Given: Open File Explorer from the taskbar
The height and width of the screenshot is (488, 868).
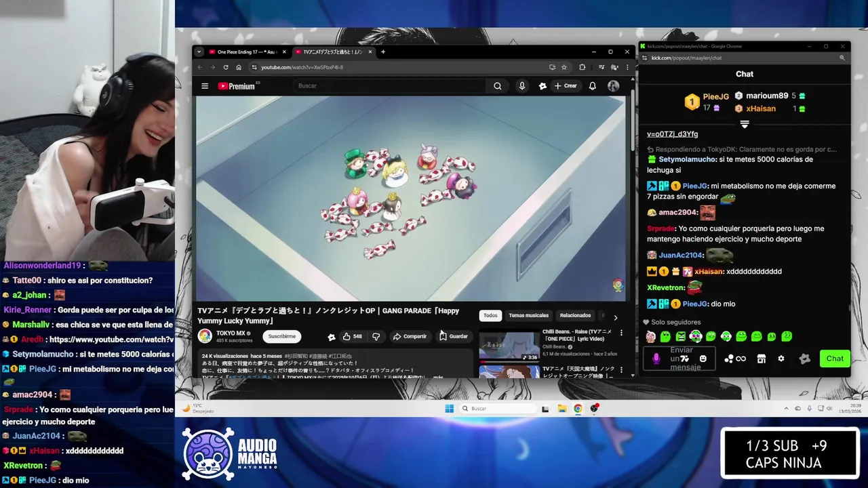Looking at the screenshot, I should pyautogui.click(x=561, y=408).
